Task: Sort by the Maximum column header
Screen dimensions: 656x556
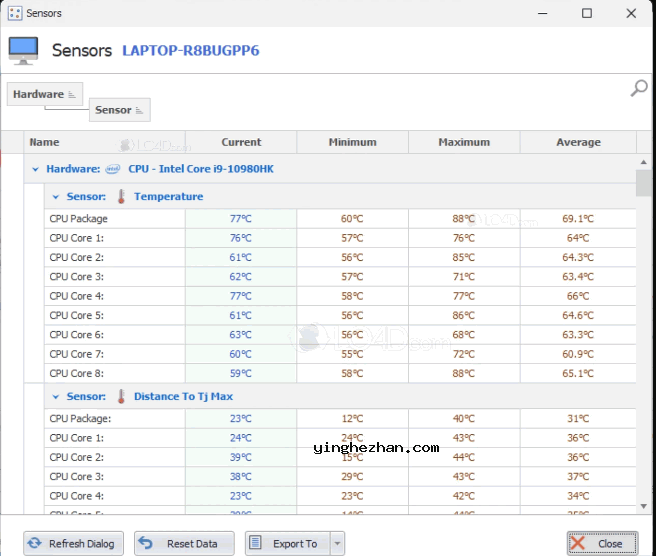Action: pyautogui.click(x=464, y=142)
